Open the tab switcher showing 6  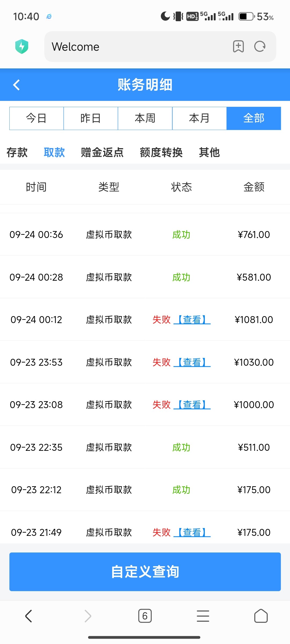(x=145, y=616)
